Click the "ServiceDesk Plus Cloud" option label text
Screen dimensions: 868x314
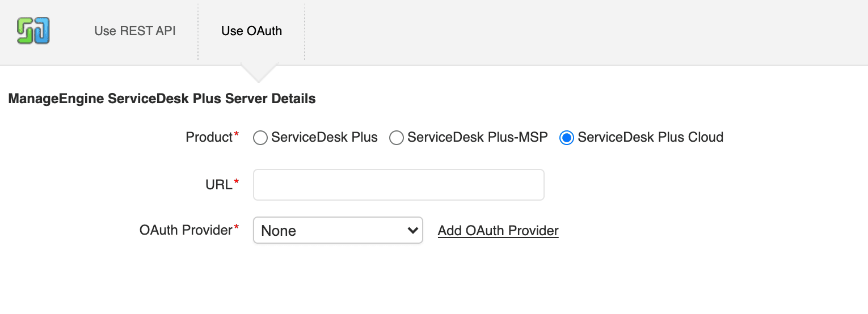pos(650,137)
